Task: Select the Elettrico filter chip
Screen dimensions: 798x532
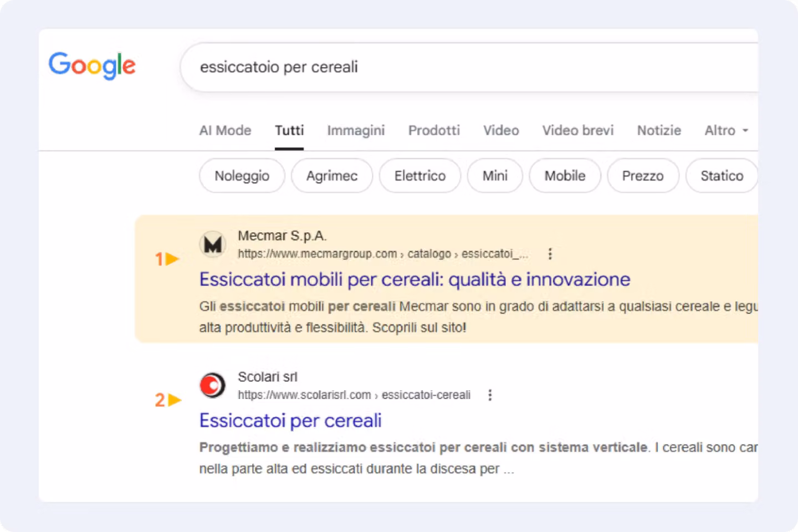Action: (420, 176)
